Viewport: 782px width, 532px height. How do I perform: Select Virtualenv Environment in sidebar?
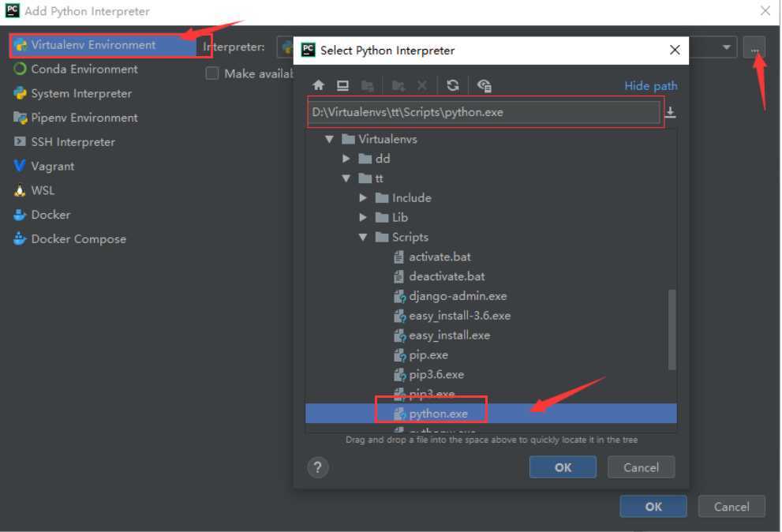103,45
